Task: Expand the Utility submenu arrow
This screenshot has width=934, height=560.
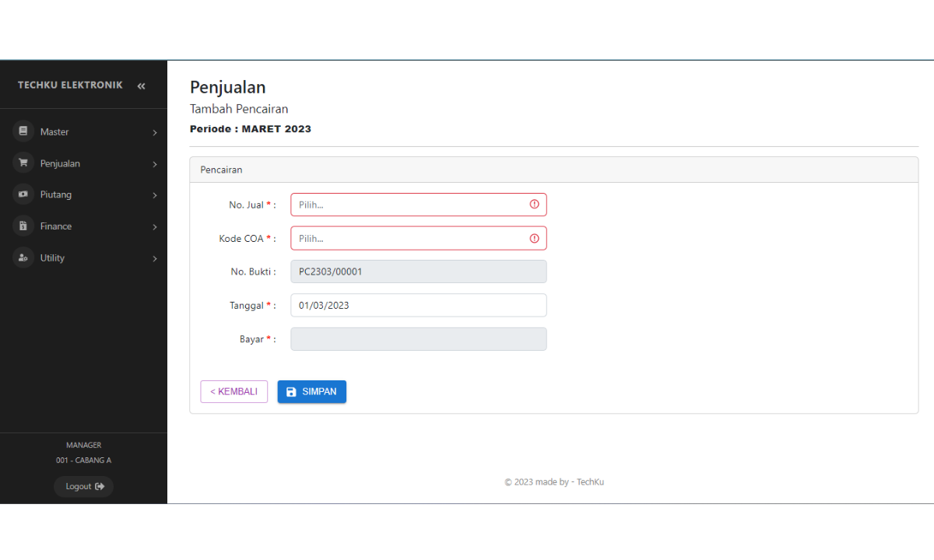Action: [154, 258]
